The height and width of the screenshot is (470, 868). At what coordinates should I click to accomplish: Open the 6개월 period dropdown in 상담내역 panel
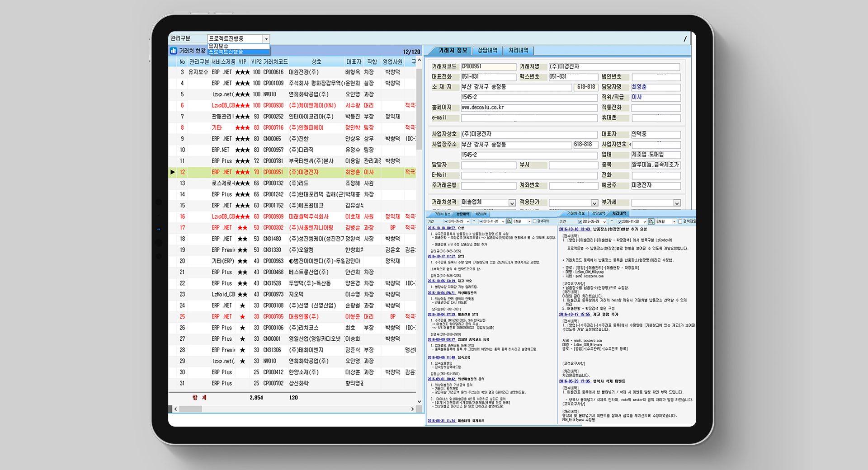pos(529,221)
